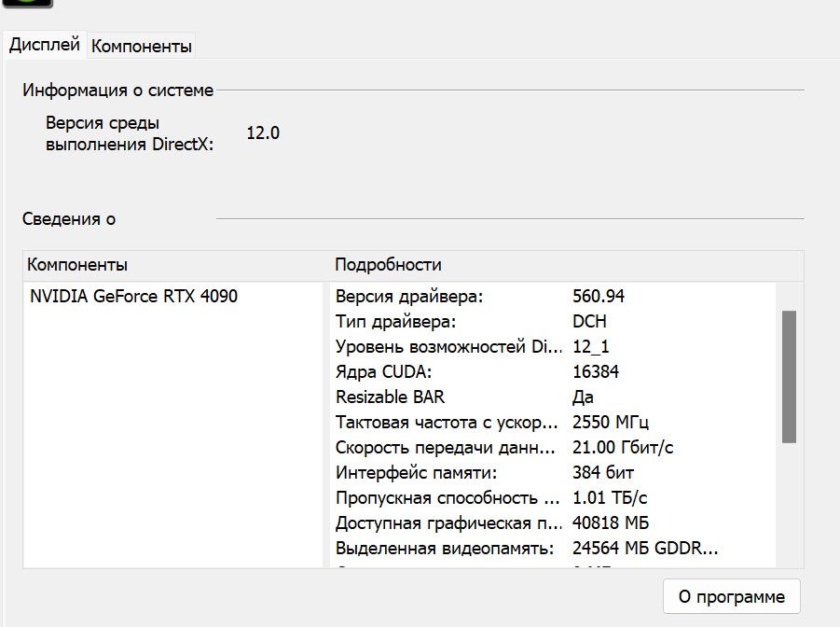Click the О программе button

(x=732, y=596)
